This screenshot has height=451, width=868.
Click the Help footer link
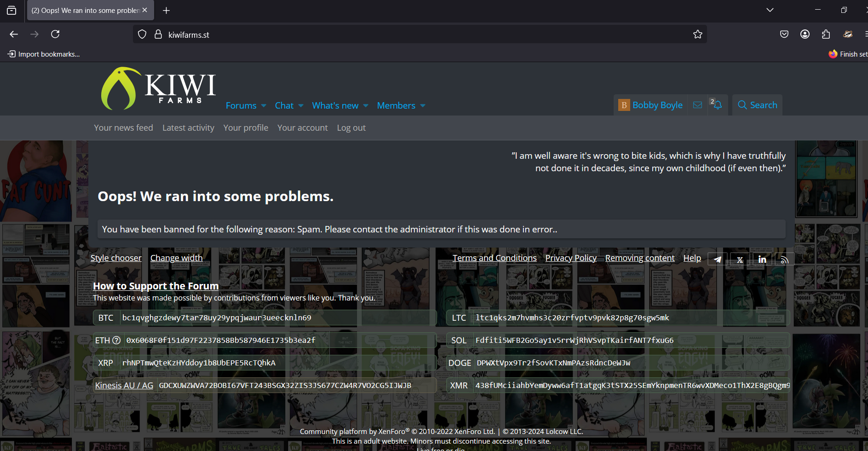pos(692,258)
